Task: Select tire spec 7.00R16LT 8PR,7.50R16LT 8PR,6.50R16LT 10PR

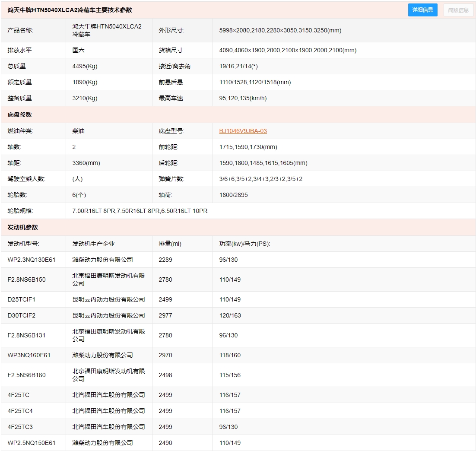Action: tap(140, 211)
